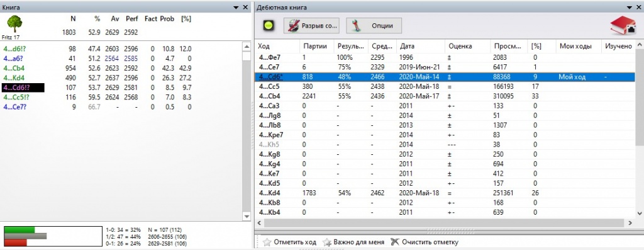Select row 4...Kg8 in Дебютная книга
The width and height of the screenshot is (644, 250).
pos(445,154)
